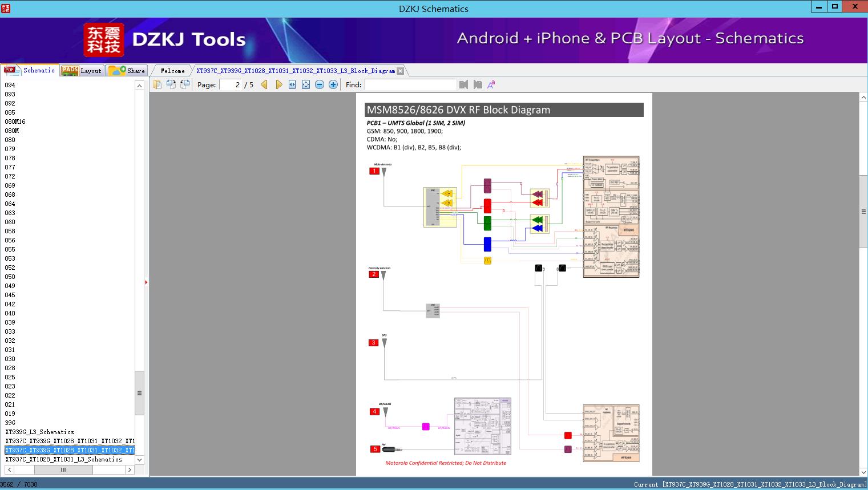Viewport: 868px width, 490px height.
Task: Go to the next page arrow
Action: [x=279, y=84]
